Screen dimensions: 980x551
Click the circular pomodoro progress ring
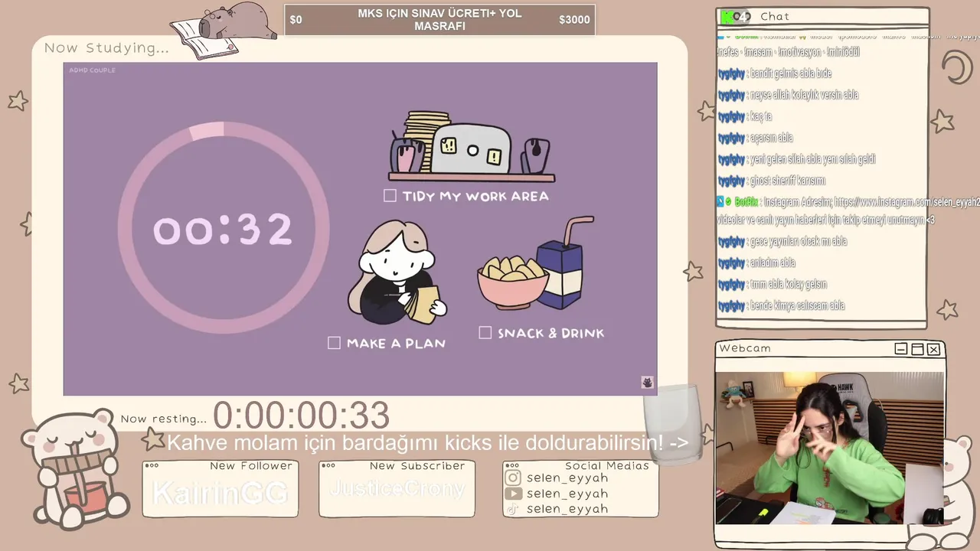(x=224, y=227)
